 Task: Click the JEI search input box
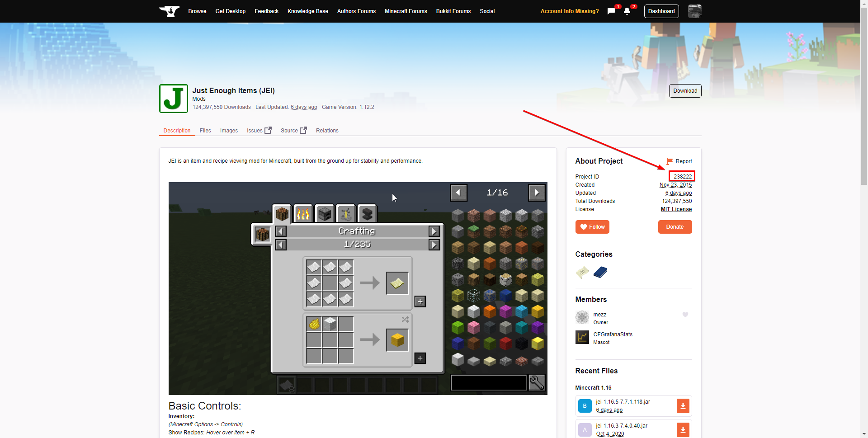(x=489, y=383)
